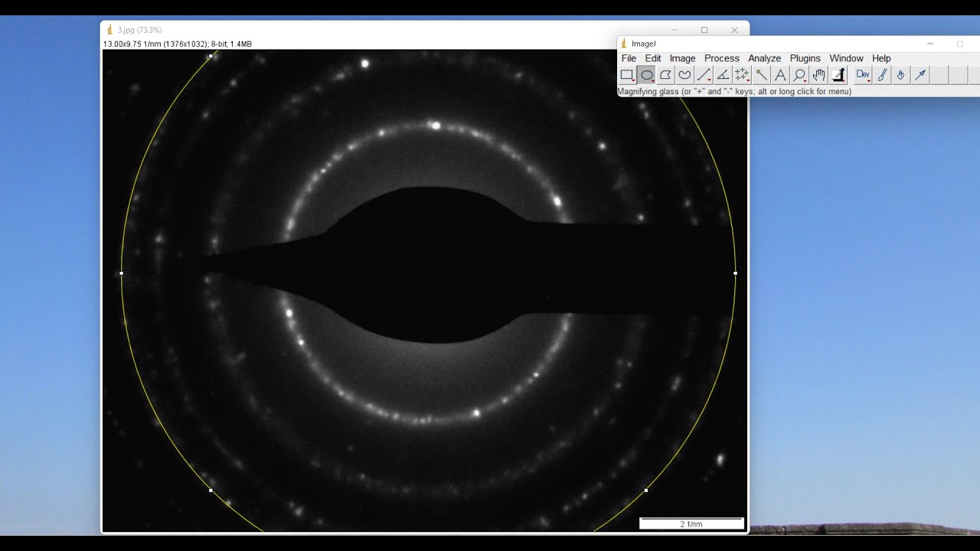Select the Multi-point tool
The image size is (980, 551).
point(742,75)
